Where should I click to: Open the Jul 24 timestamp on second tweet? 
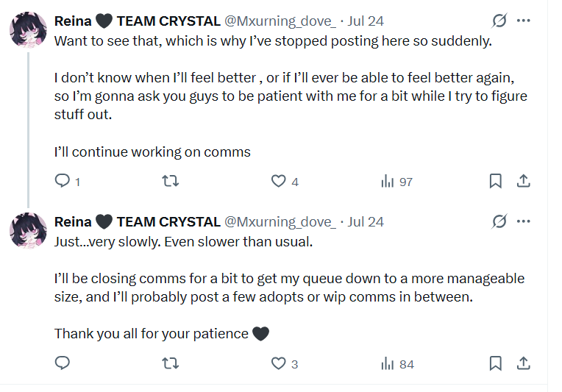366,221
